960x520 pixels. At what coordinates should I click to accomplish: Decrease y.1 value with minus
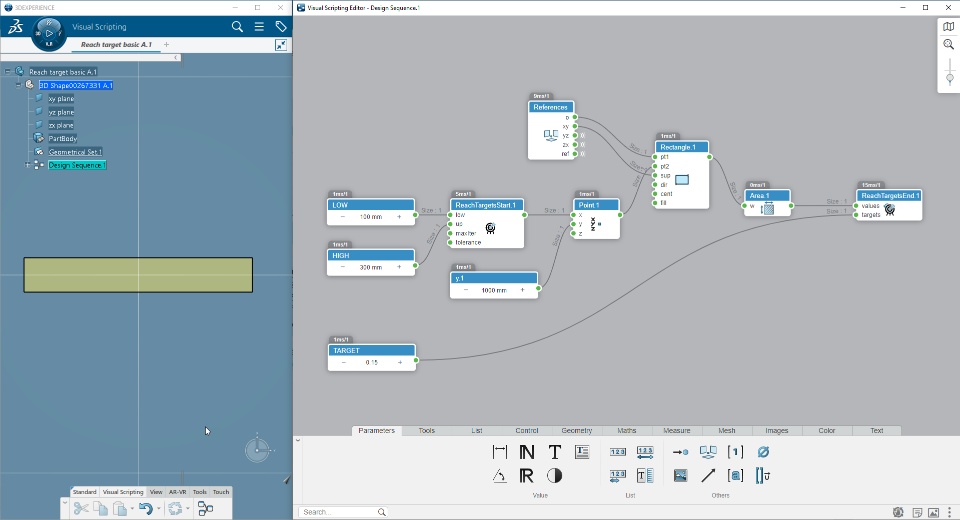(x=466, y=290)
